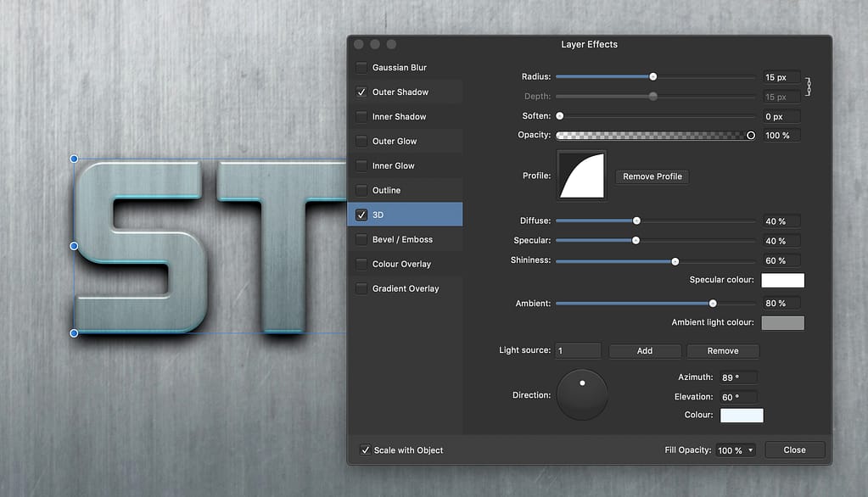This screenshot has width=868, height=497.
Task: Enable the Gradient Overlay effect
Action: pyautogui.click(x=361, y=288)
